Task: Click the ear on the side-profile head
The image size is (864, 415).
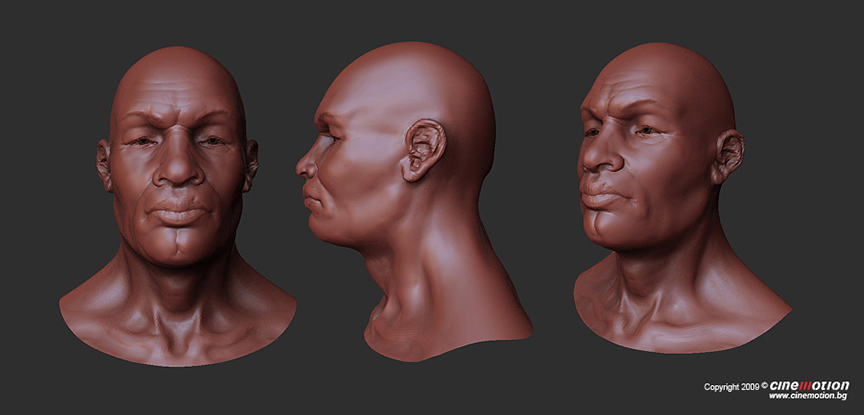Action: click(x=422, y=150)
